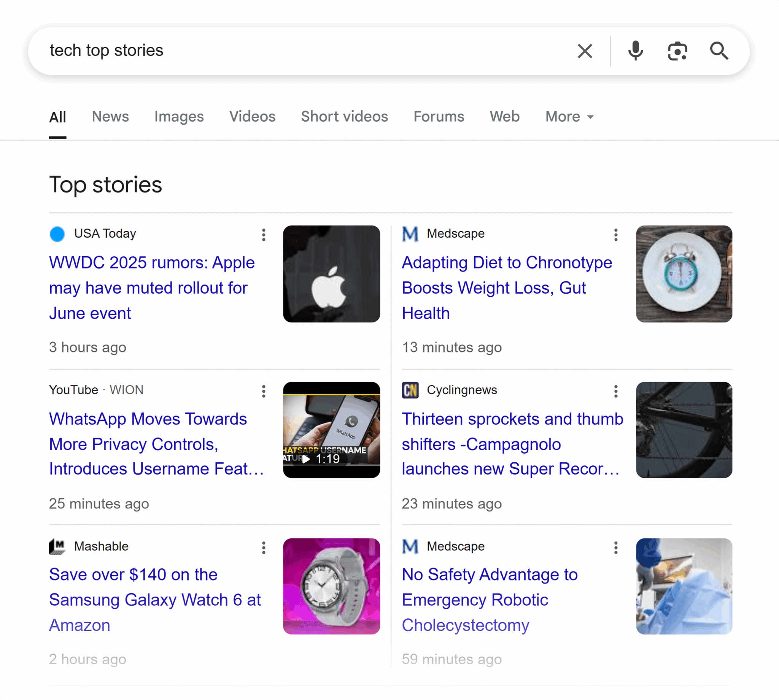Screen dimensions: 779x700
Task: Submit search with the magnifying glass icon
Action: click(x=719, y=51)
